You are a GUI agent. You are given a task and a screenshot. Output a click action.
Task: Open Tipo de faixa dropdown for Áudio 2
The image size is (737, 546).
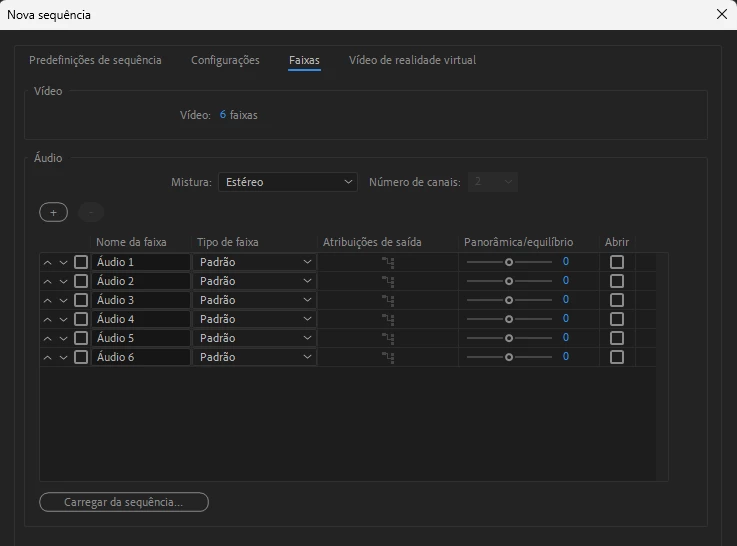click(255, 281)
